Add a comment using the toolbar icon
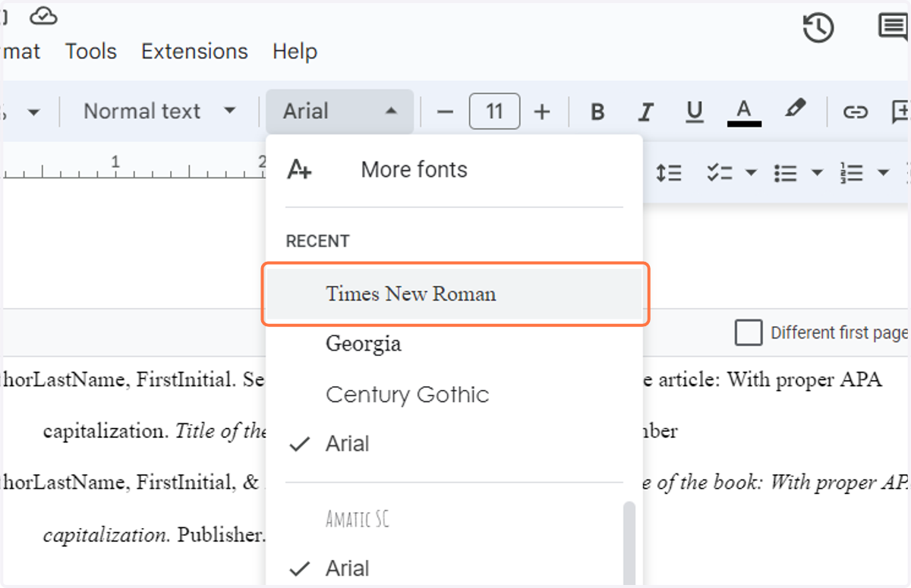 tap(901, 112)
